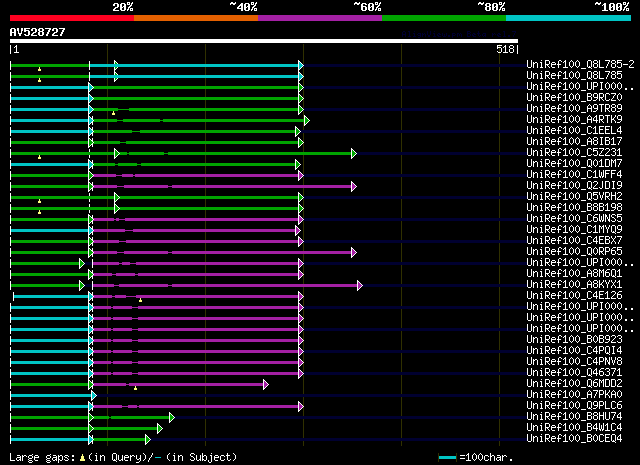Open hit UniRef100_A4RTK9
Viewport: 640px width, 465px height.
(574, 120)
